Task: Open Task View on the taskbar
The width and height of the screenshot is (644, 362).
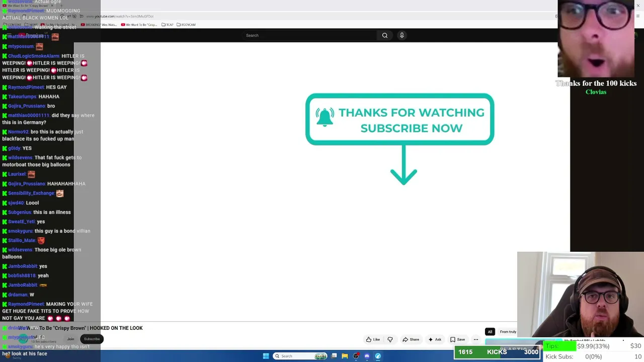Action: (334, 356)
